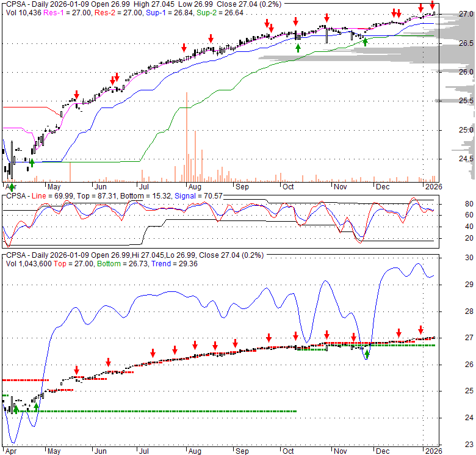Select the 26 label on bottom chart axis
This screenshot has height=455, width=476.
(x=469, y=365)
